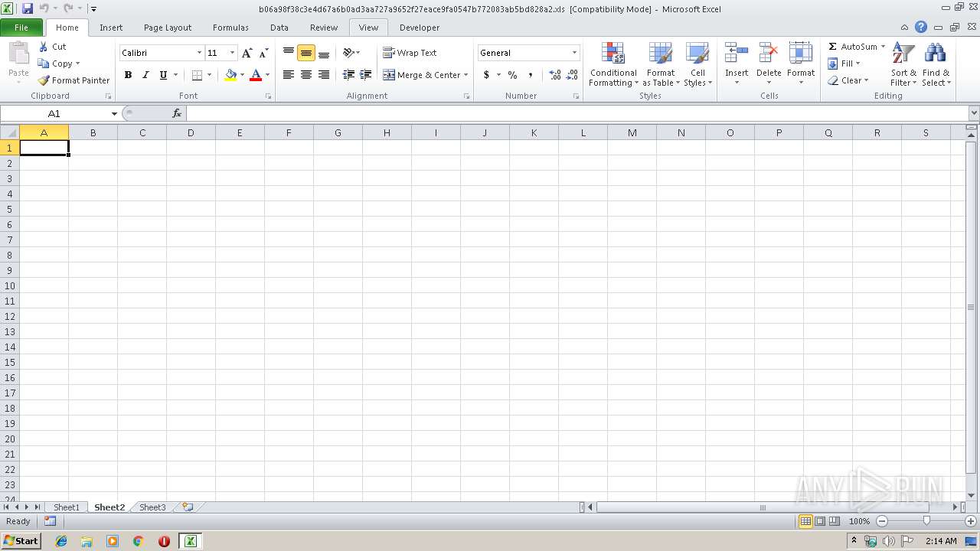Open AutoSum dropdown arrow
The image size is (980, 551).
[883, 47]
